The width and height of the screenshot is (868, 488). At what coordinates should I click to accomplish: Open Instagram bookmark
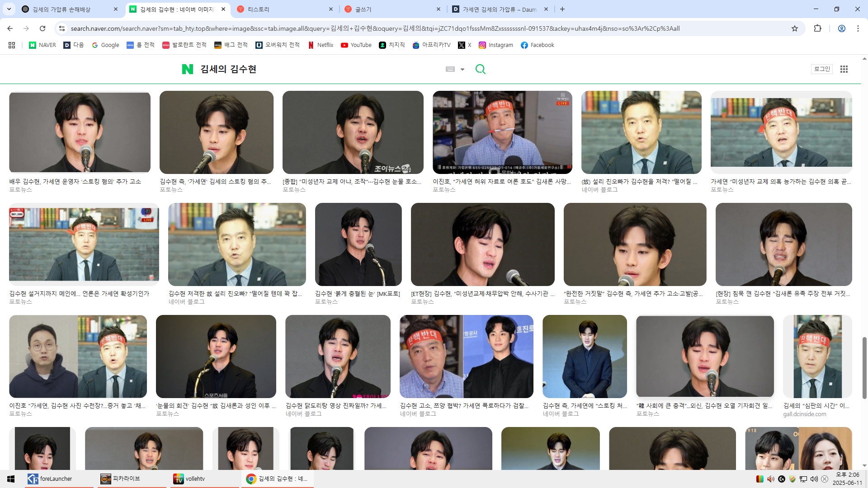point(496,45)
